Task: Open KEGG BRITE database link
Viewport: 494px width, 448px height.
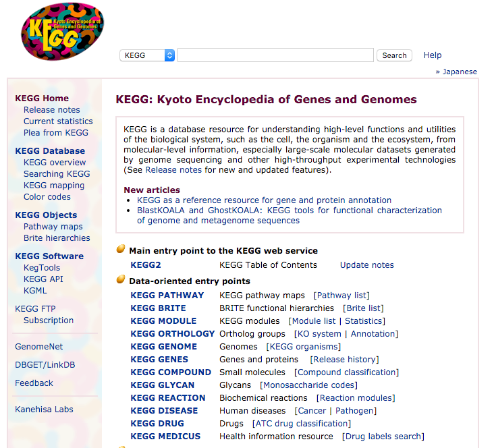Action: 158,308
